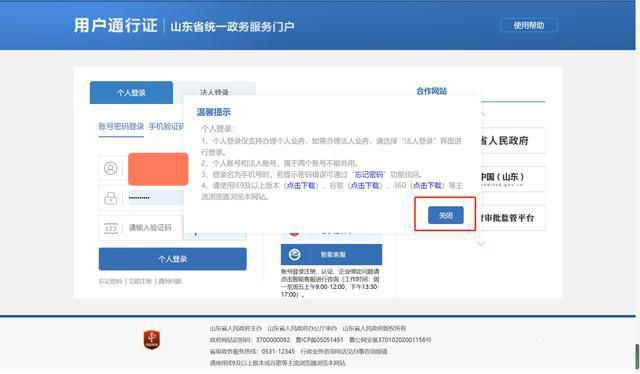
Task: Click the blue 个人登录 submit button
Action: [x=173, y=259]
